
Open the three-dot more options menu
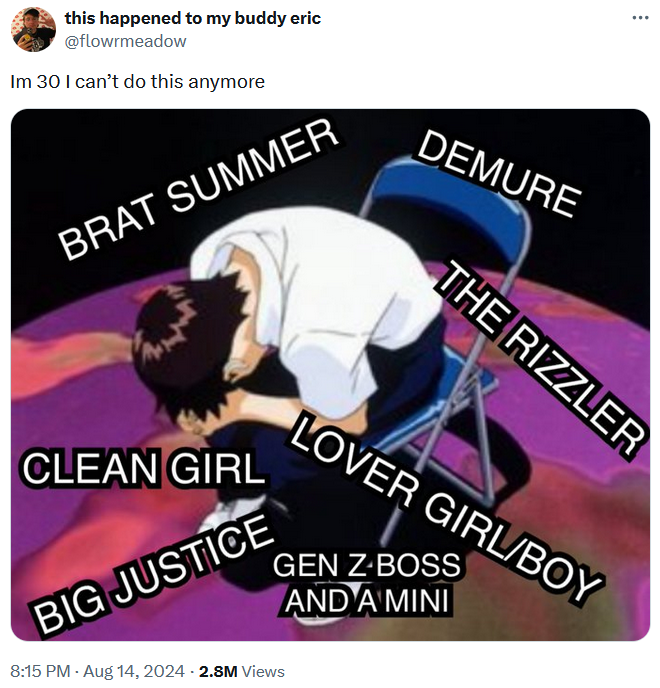(640, 19)
